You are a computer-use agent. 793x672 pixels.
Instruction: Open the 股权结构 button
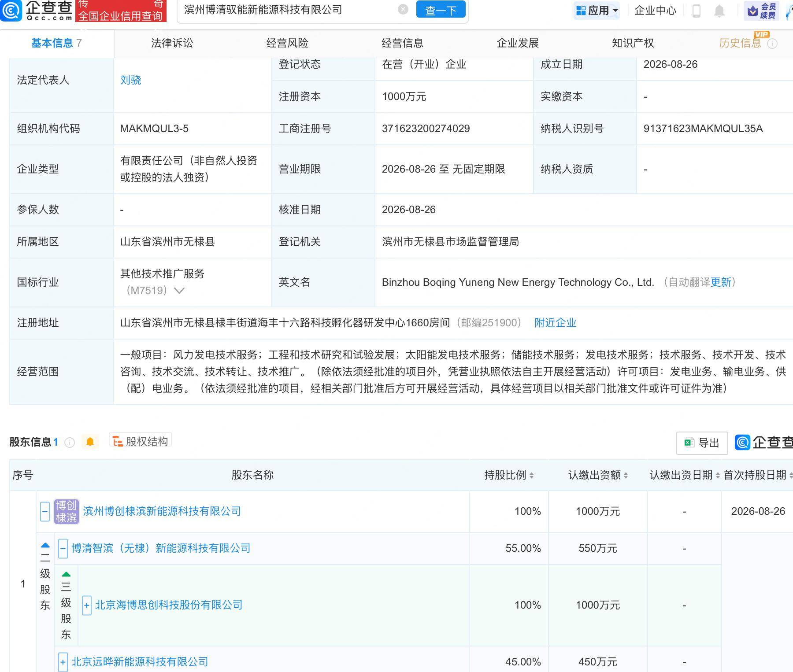click(x=141, y=441)
